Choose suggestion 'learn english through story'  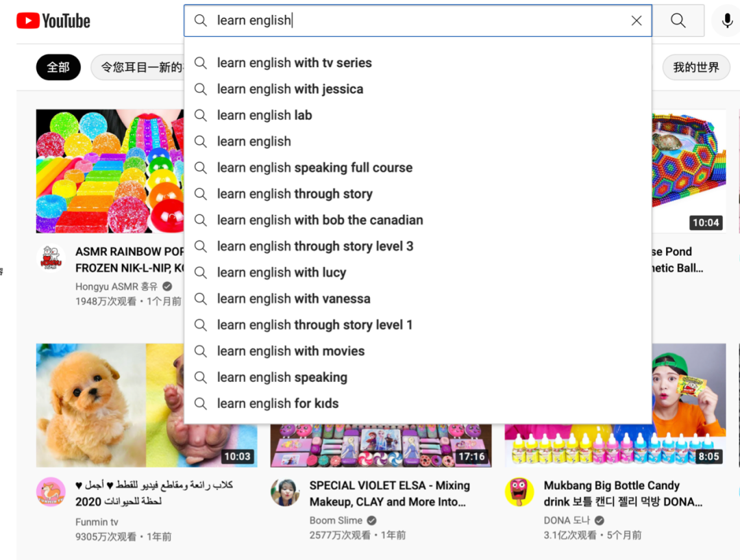295,194
